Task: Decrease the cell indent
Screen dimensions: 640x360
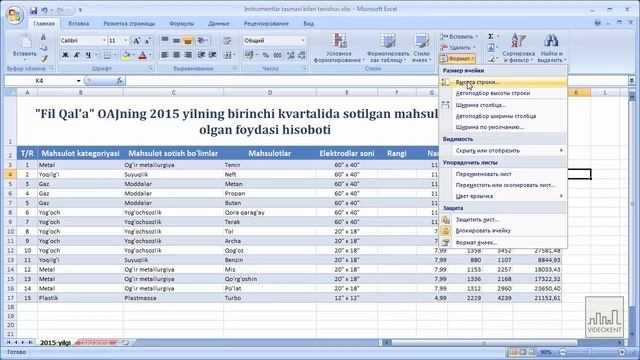Action: [201, 55]
